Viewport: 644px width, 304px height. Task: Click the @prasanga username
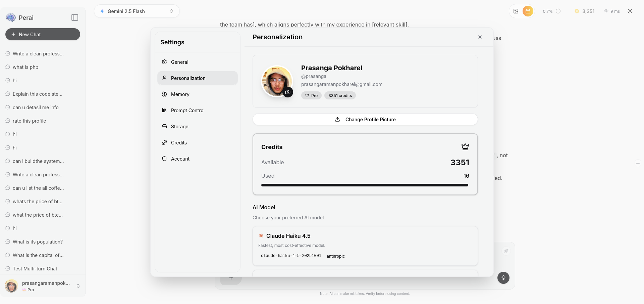(x=314, y=76)
